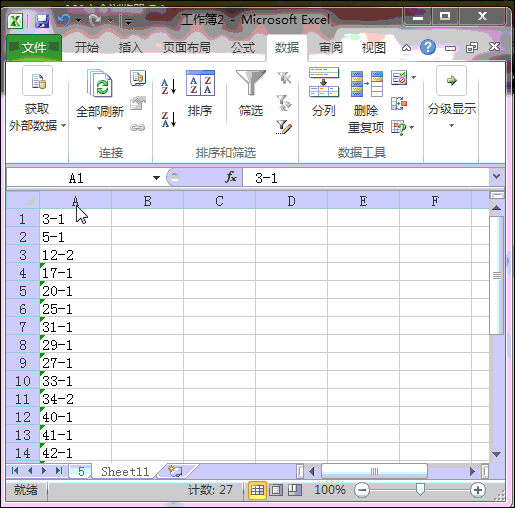
Task: Click the Save icon in quick access toolbar
Action: tap(42, 21)
